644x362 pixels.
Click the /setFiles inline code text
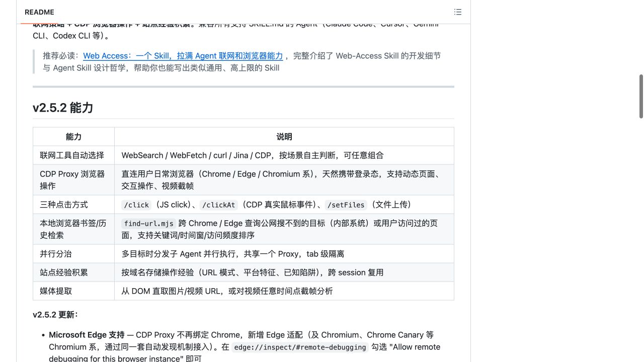pyautogui.click(x=346, y=205)
